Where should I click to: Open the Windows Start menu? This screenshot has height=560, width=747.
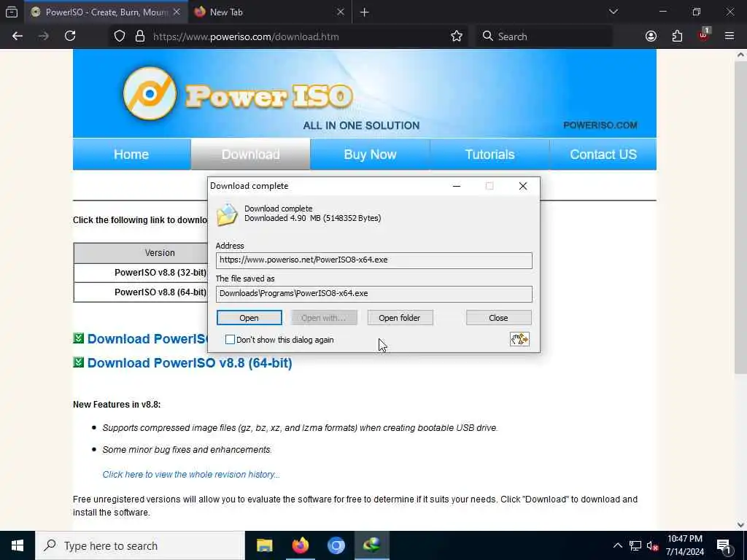tap(18, 545)
